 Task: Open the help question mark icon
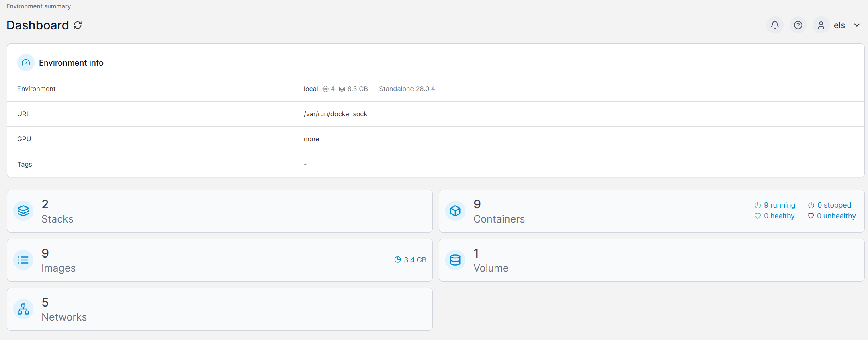[x=798, y=25]
